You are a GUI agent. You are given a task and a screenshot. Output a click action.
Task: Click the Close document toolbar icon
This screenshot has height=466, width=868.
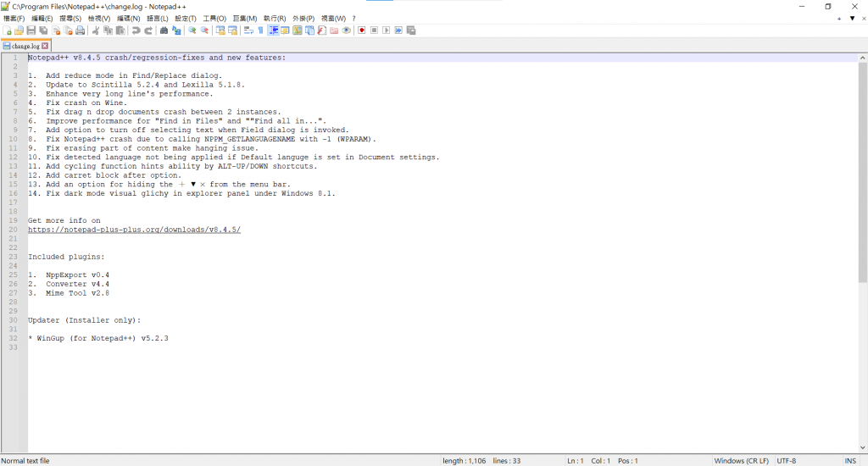[x=56, y=31]
